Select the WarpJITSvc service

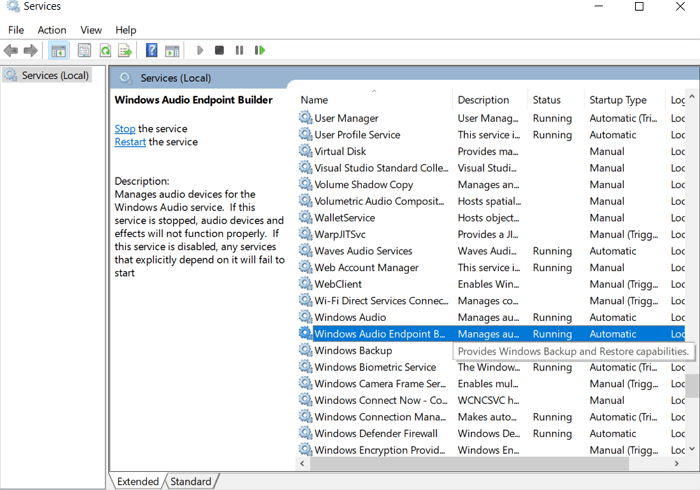(491, 234)
